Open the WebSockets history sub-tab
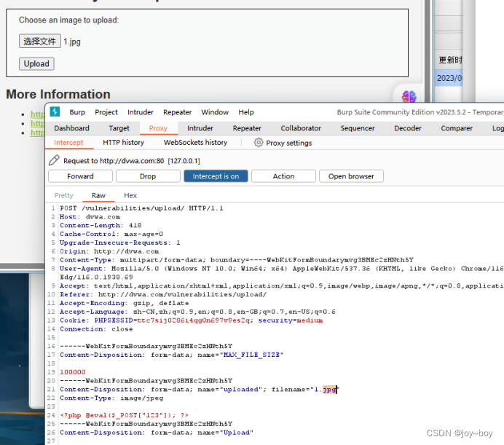 pos(195,143)
